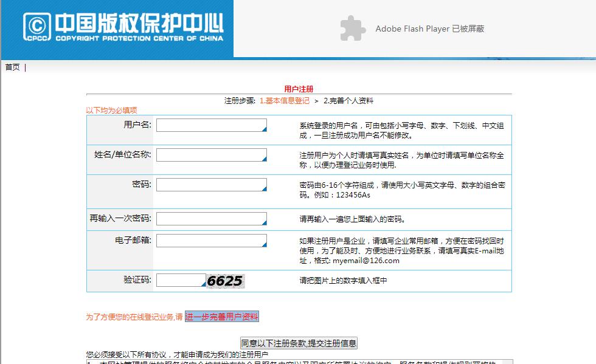
Task: Select step 2.完善个人资料
Action: click(348, 100)
